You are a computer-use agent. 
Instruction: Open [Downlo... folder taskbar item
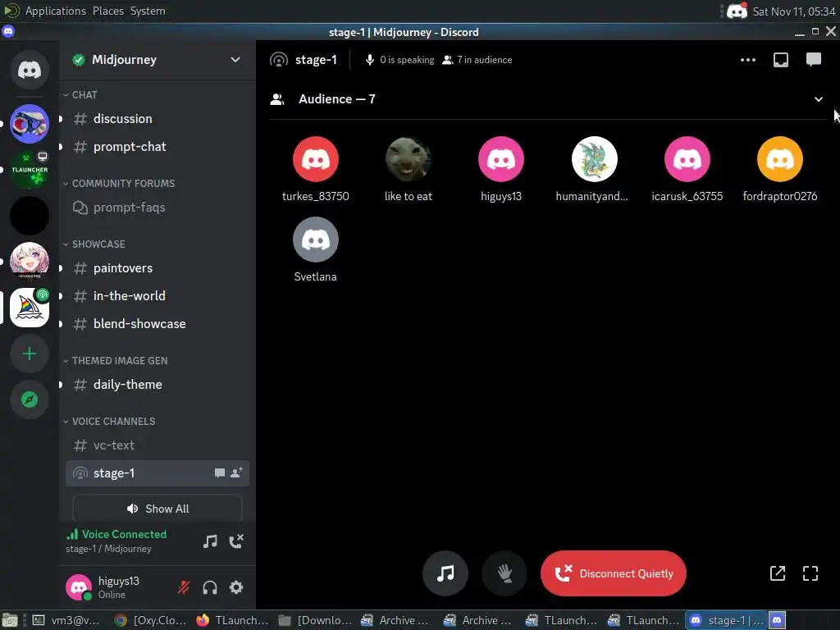[316, 620]
